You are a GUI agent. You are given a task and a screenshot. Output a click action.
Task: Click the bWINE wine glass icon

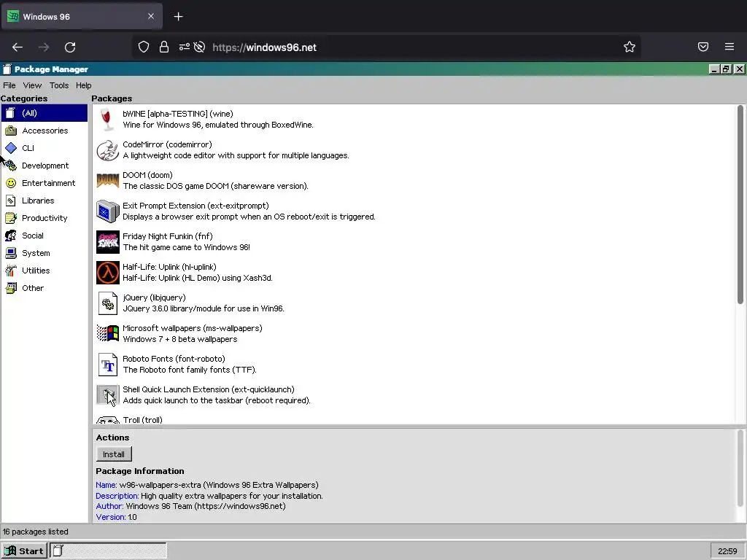108,119
